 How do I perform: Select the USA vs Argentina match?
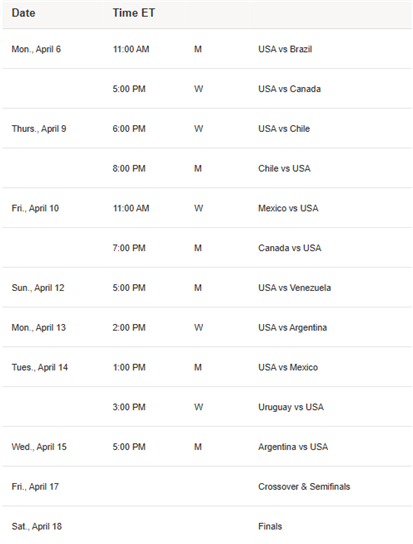(x=292, y=328)
